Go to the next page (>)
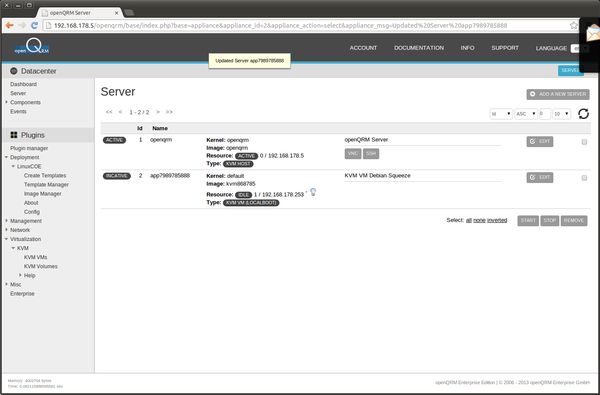The image size is (600, 395). tap(158, 112)
